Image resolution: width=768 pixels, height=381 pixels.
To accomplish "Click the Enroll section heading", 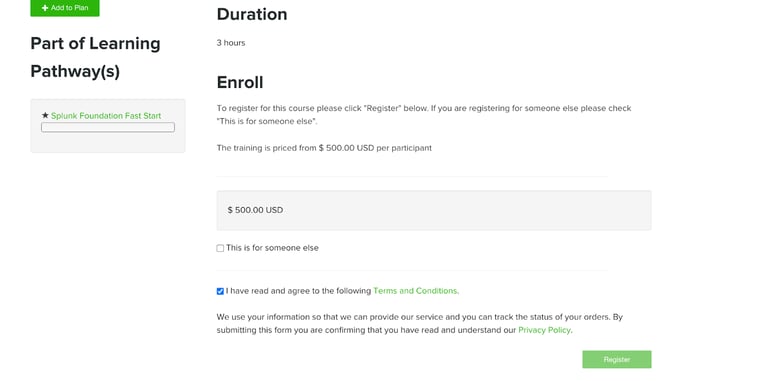I will [x=240, y=82].
